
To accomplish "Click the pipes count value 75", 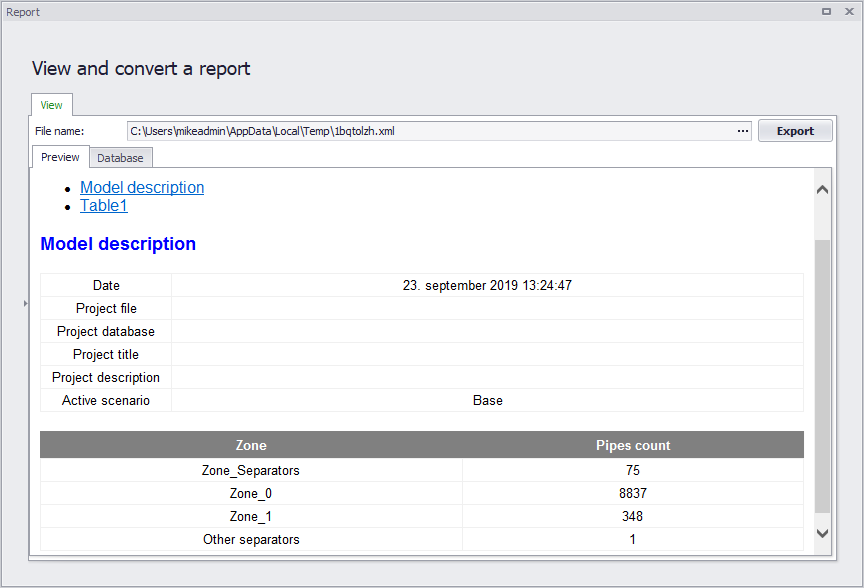I will (633, 471).
